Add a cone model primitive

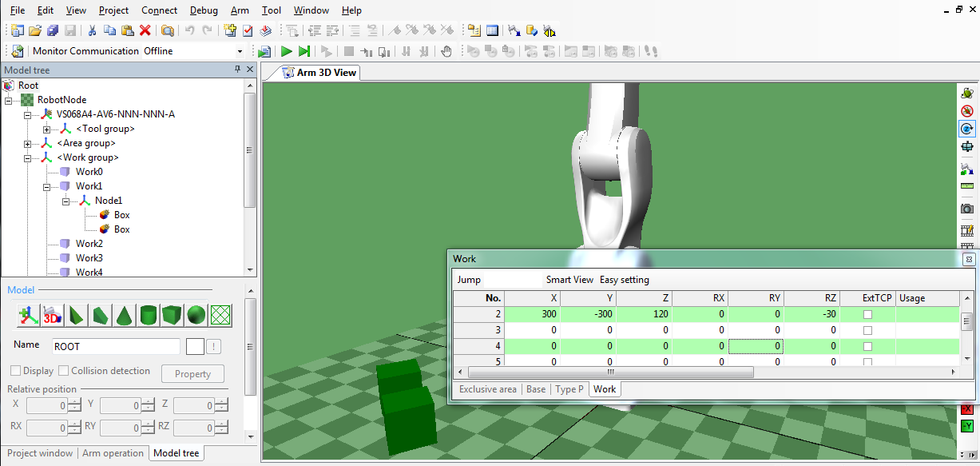tap(124, 316)
